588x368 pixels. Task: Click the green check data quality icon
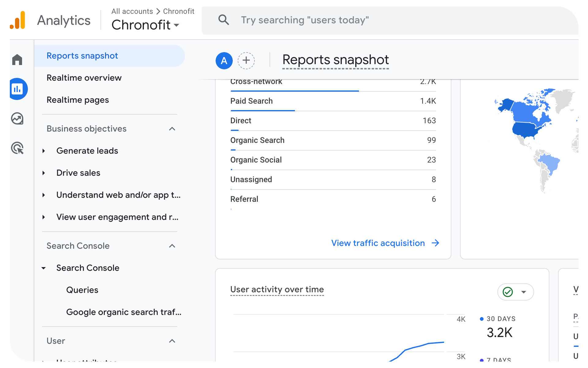pyautogui.click(x=508, y=292)
